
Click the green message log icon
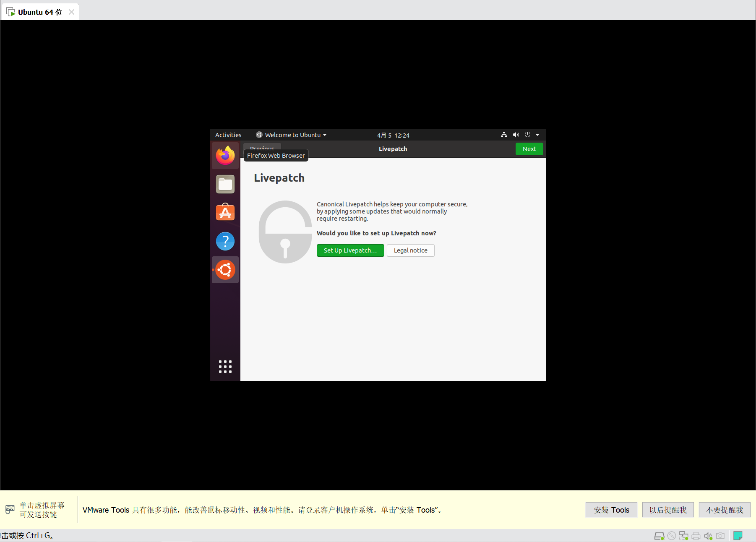tap(738, 536)
